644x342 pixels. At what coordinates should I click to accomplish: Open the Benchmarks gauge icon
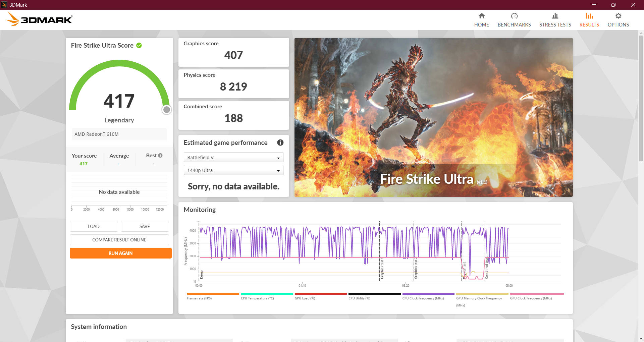[514, 16]
